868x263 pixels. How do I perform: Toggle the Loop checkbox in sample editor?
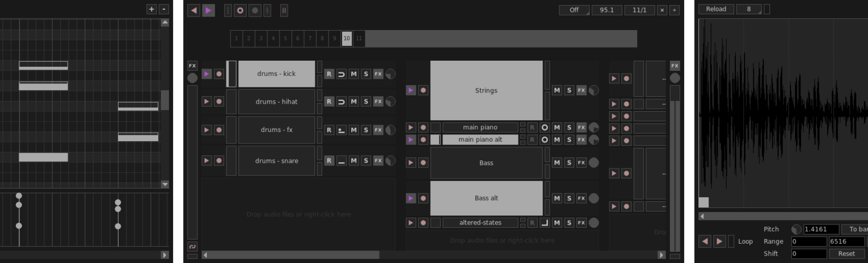731,241
